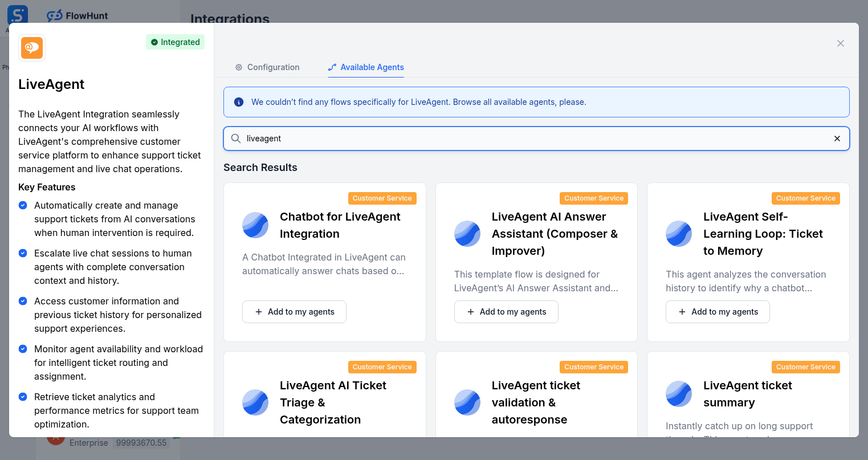Click the LiveAgent orange logo icon

pyautogui.click(x=31, y=48)
